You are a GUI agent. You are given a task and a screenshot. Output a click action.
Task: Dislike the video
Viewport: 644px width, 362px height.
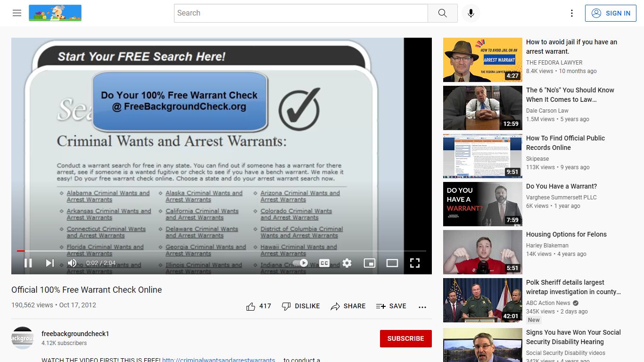coord(301,306)
